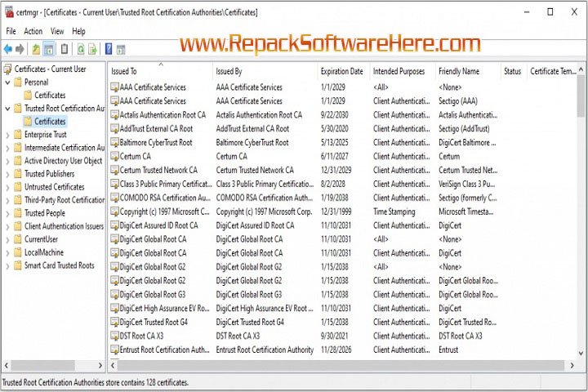This screenshot has width=588, height=392.
Task: Click Certificate Tem... column header
Action: click(552, 71)
